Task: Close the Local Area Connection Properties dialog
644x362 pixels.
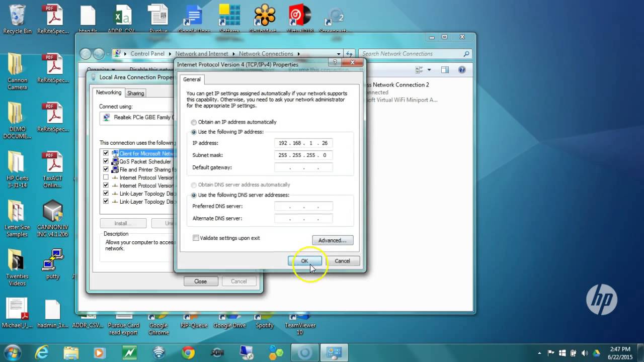Action: pyautogui.click(x=200, y=282)
